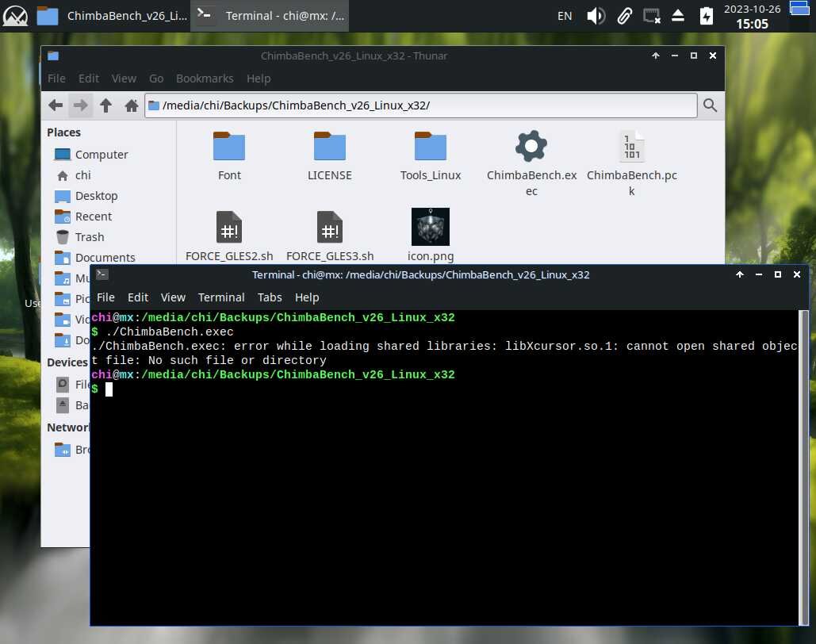Select Recent in the Places sidebar
The width and height of the screenshot is (816, 644).
tap(93, 216)
